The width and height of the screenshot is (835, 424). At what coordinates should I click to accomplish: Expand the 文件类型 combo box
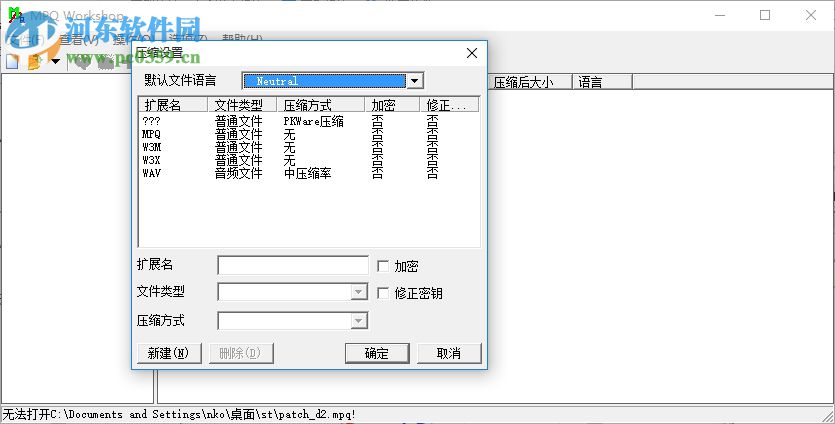tap(359, 292)
